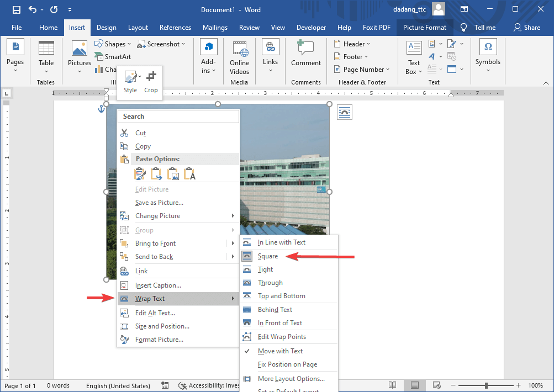Viewport: 554px width, 392px height.
Task: Adjust the zoom slider in status bar
Action: 486,385
